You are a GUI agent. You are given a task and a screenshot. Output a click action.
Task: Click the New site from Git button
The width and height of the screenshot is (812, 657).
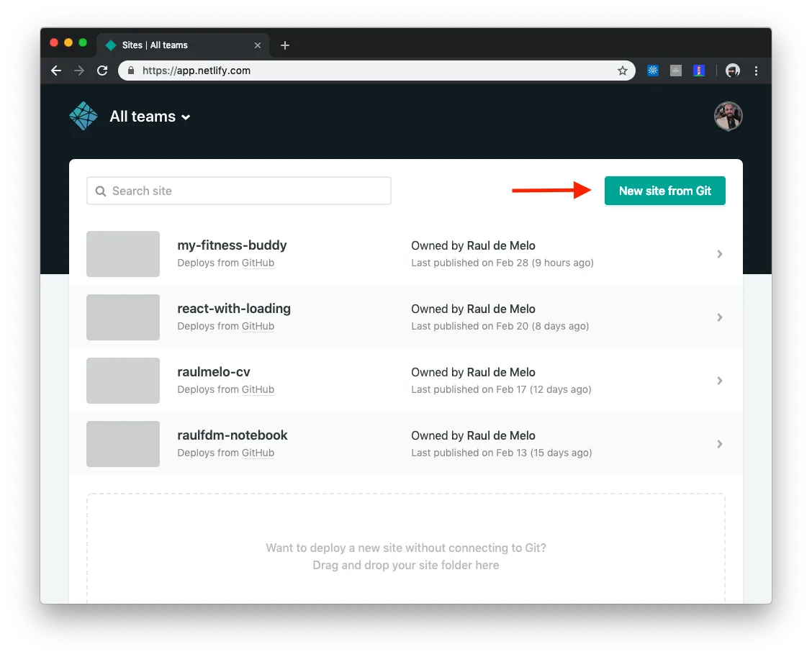665,191
